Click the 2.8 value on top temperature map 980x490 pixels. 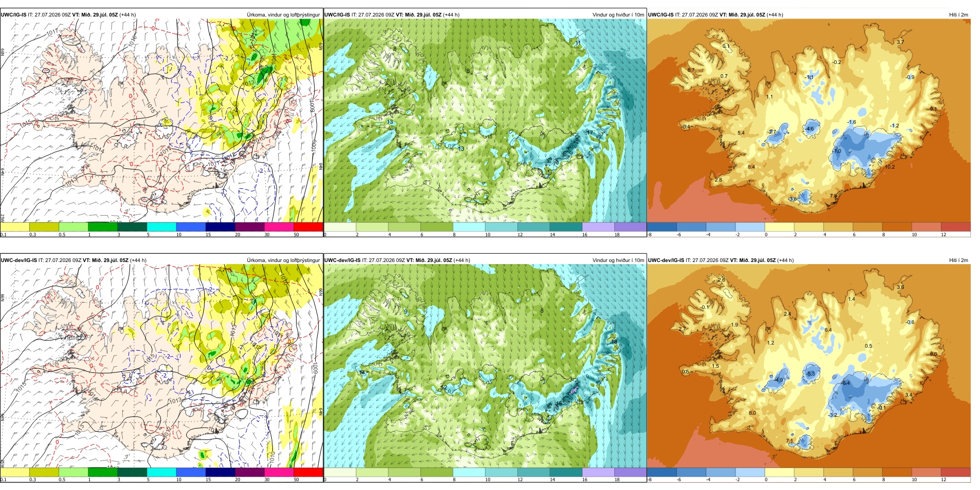(x=718, y=180)
